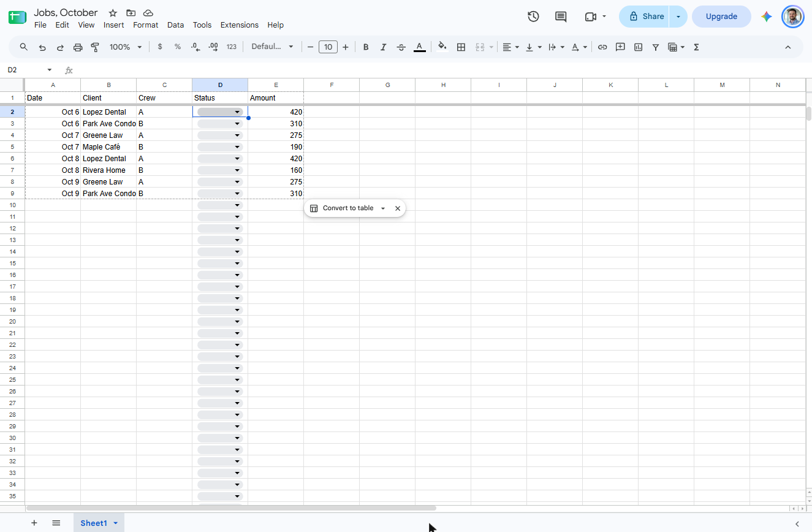812x532 pixels.
Task: Dismiss the Convert to table suggestion
Action: coord(398,208)
